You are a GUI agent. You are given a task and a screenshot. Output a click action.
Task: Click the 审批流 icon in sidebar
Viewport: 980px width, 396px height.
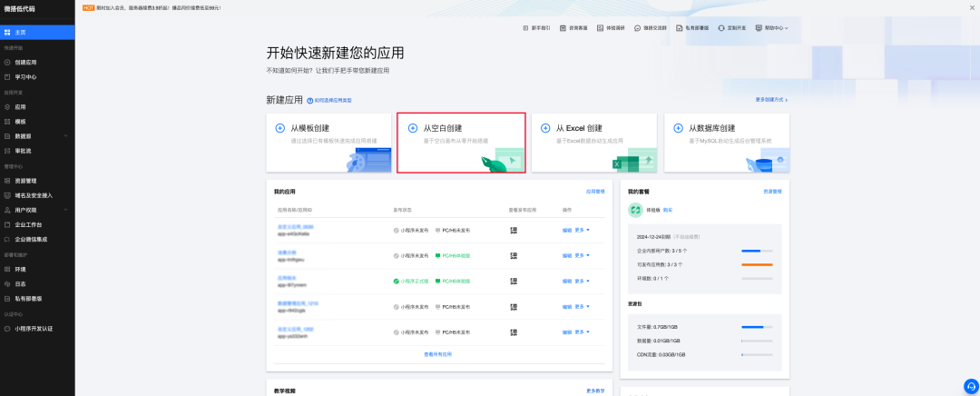pos(7,151)
